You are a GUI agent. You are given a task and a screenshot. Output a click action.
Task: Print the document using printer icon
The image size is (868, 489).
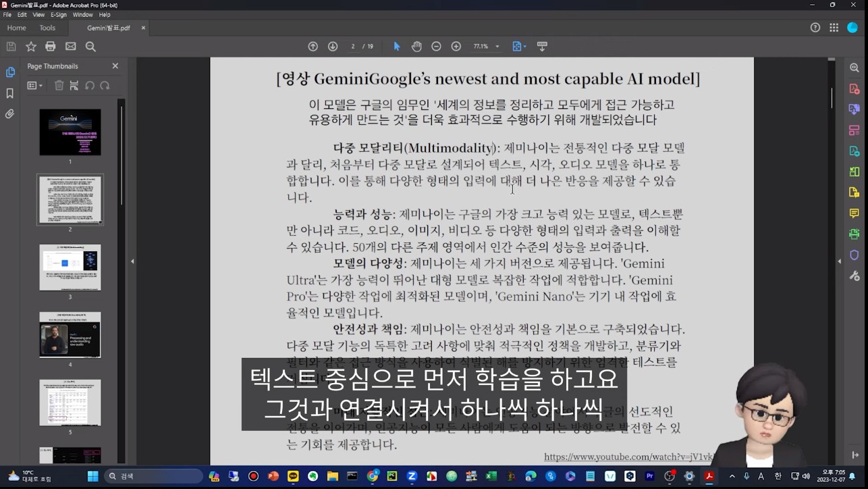pyautogui.click(x=51, y=47)
